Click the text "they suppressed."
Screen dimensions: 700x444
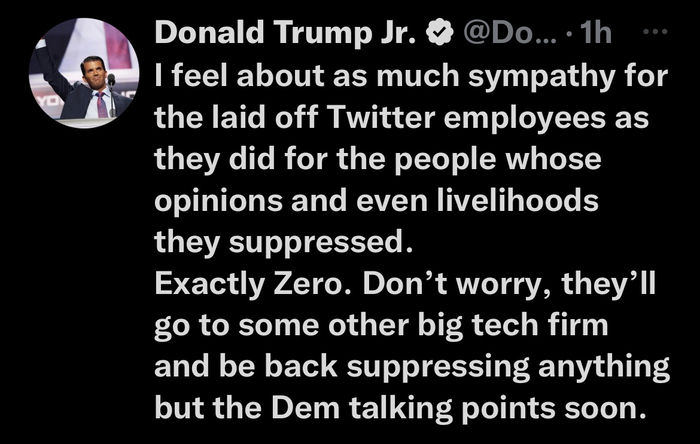pyautogui.click(x=283, y=243)
